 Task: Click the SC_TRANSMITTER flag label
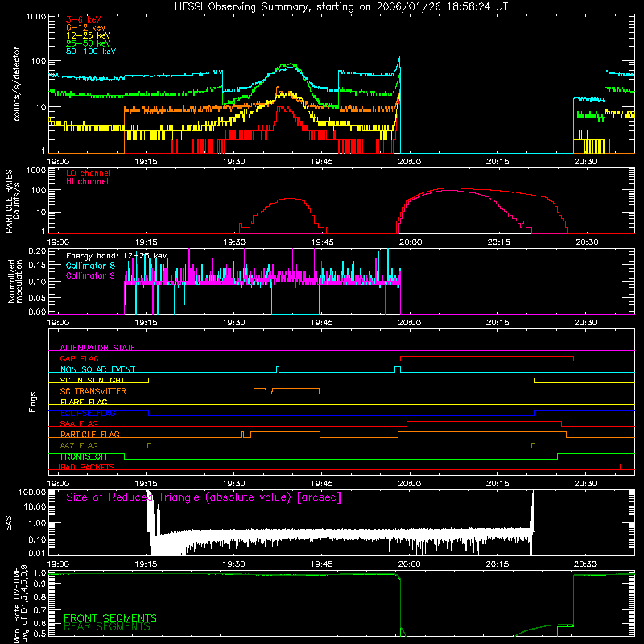(x=93, y=391)
